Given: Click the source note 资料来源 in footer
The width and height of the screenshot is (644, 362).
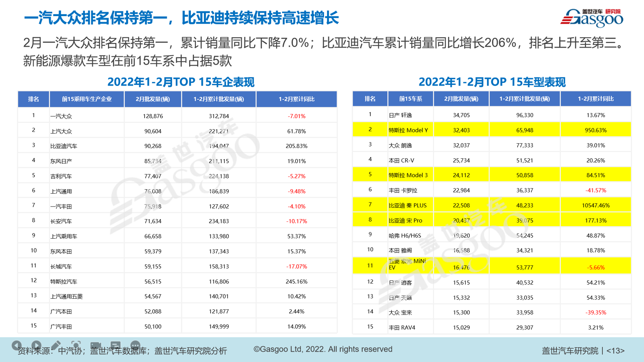Looking at the screenshot, I should pyautogui.click(x=122, y=351).
